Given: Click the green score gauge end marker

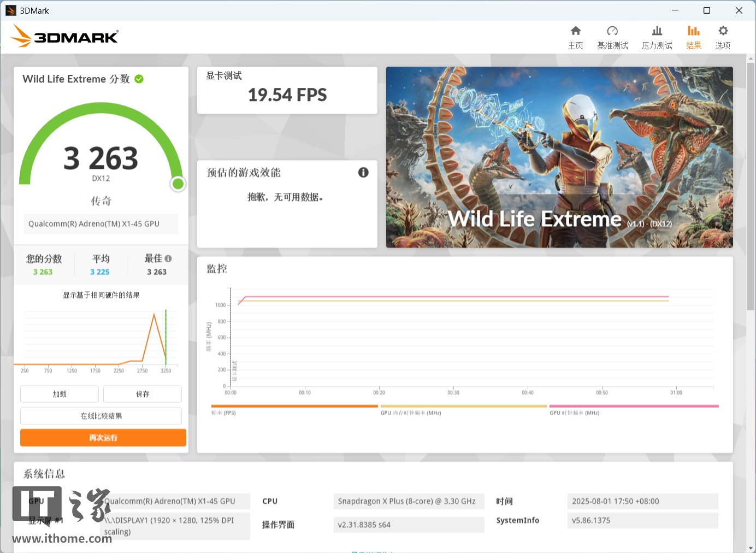Looking at the screenshot, I should 178,184.
